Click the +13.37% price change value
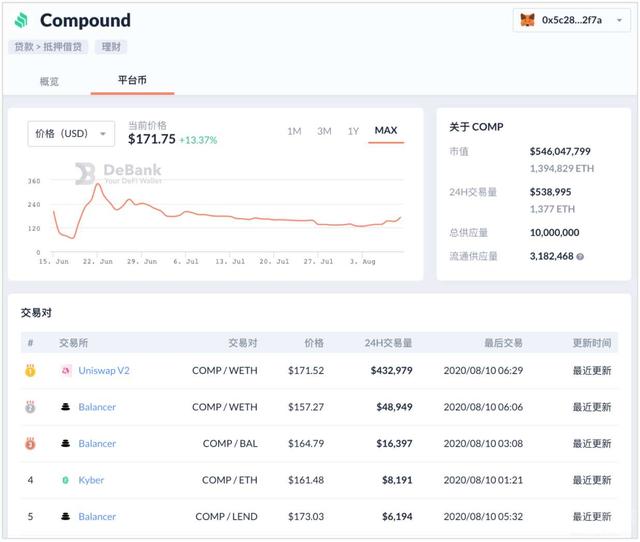The width and height of the screenshot is (640, 542). tap(198, 140)
